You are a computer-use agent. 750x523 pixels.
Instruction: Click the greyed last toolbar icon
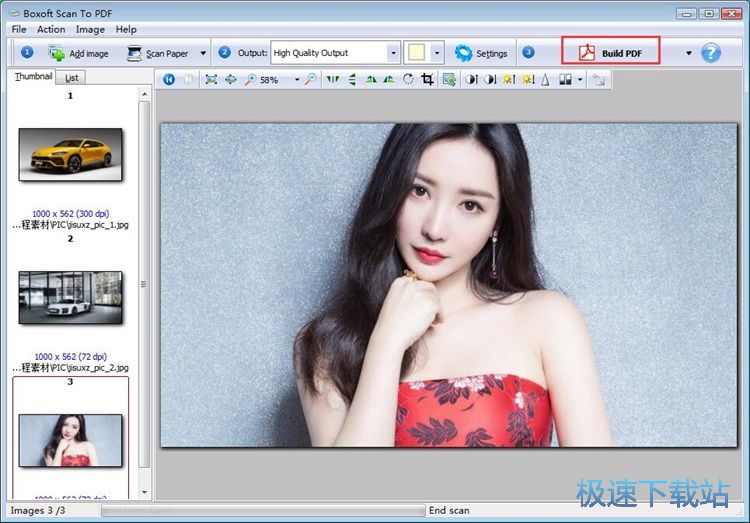pos(598,79)
